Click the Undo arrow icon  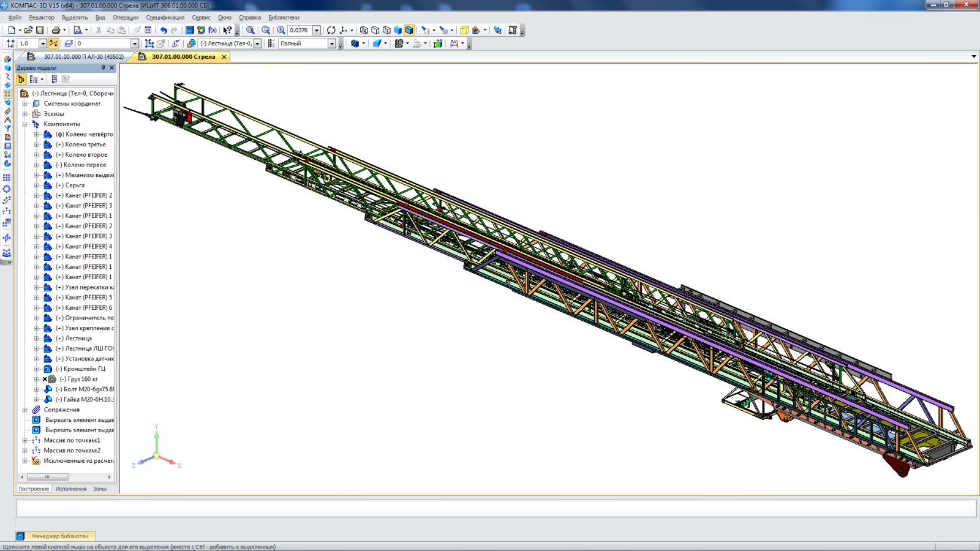[x=164, y=30]
